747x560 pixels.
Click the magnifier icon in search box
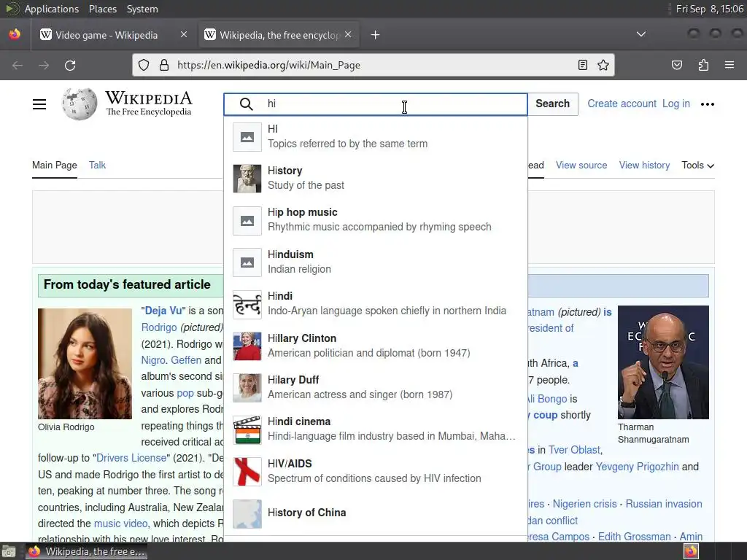247,104
